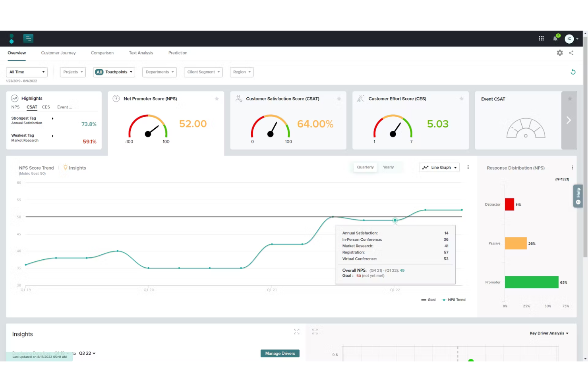The image size is (588, 392).
Task: Open the NPS Score Trend kebab menu
Action: (468, 167)
